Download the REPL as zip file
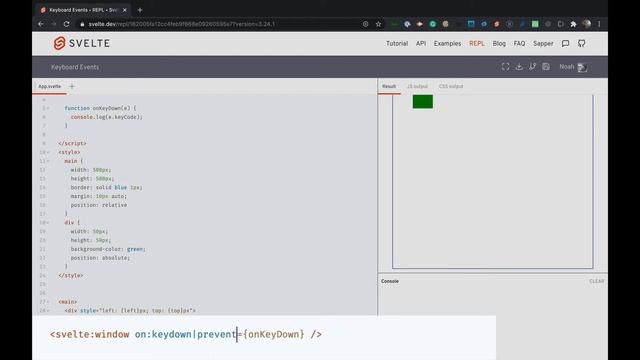Screen dimensions: 640x360 tap(519, 67)
